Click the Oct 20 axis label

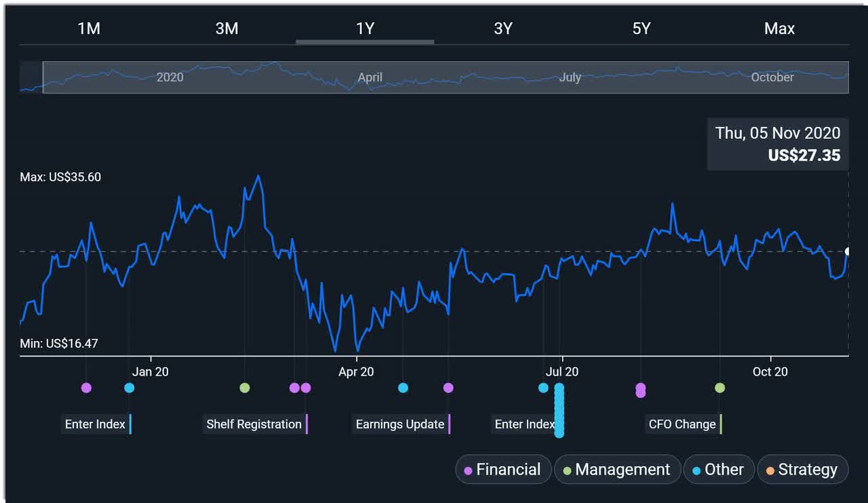[770, 371]
